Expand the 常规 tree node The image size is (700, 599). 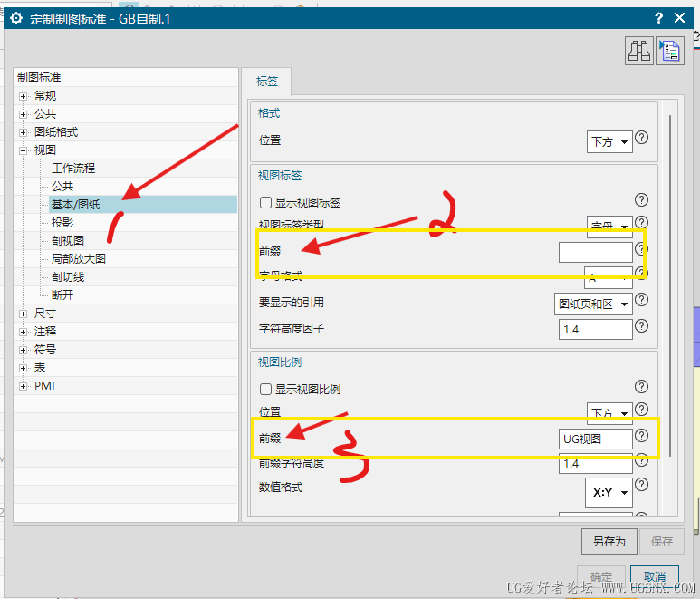(23, 96)
